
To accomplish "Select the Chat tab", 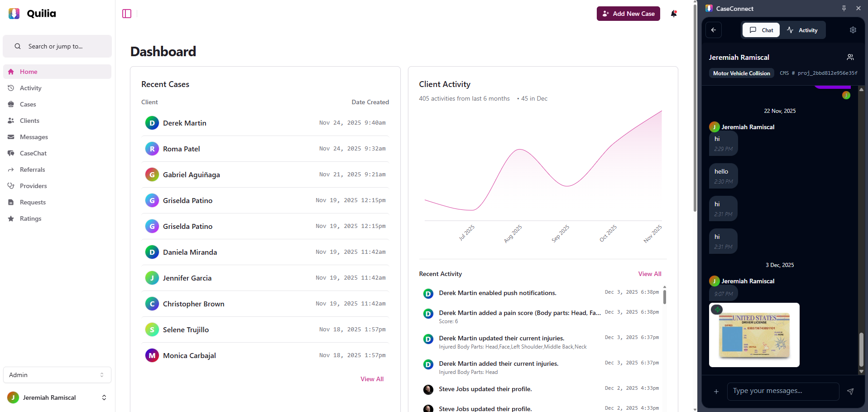I will click(x=761, y=30).
